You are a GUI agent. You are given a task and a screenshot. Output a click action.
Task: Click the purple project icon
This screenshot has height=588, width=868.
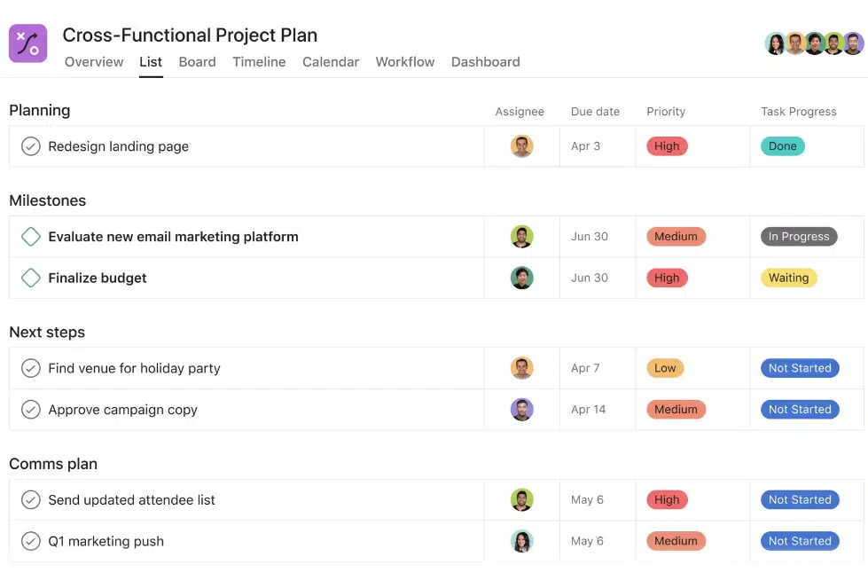tap(27, 43)
